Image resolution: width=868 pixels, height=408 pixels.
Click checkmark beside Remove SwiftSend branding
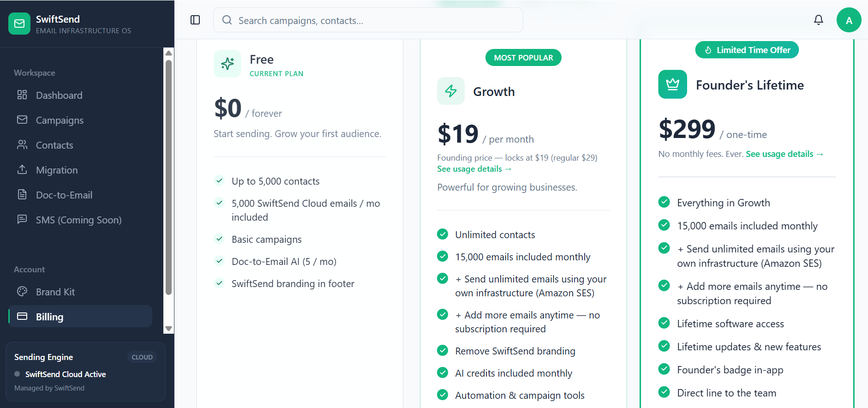tap(443, 350)
